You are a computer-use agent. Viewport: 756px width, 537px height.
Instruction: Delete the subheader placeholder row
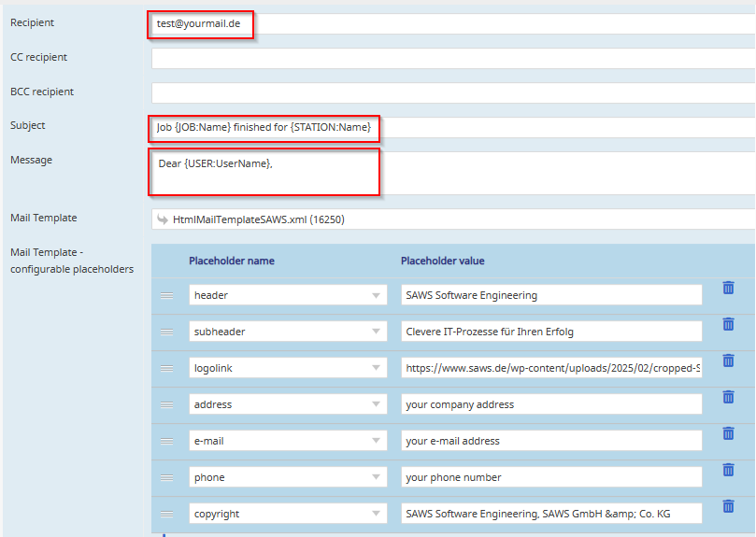729,324
